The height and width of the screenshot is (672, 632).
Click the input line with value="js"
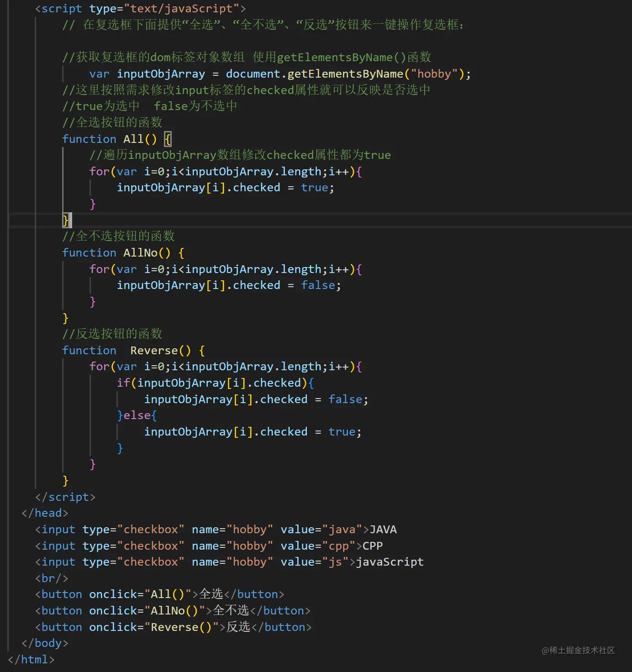point(229,562)
